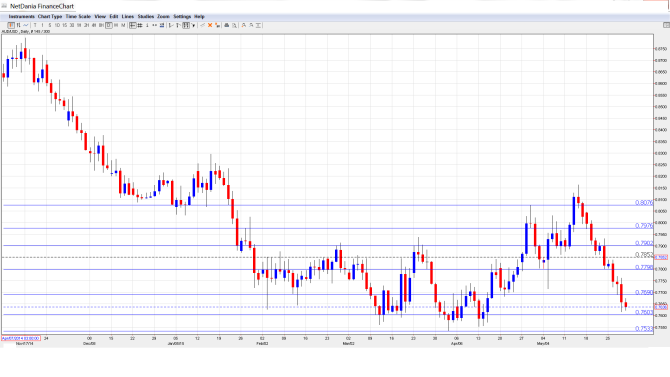Switch to tick (T) time scale
Screen dimensions: 670x377
coord(35,25)
